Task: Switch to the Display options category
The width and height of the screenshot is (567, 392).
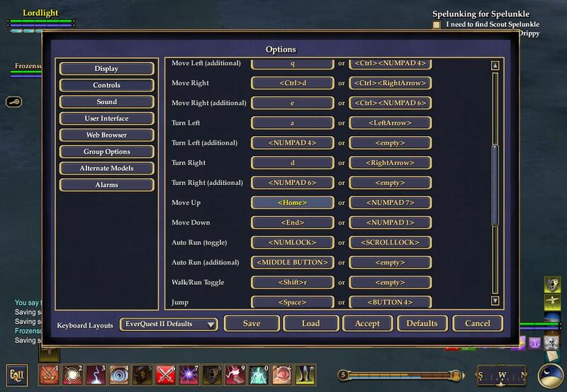Action: 106,69
